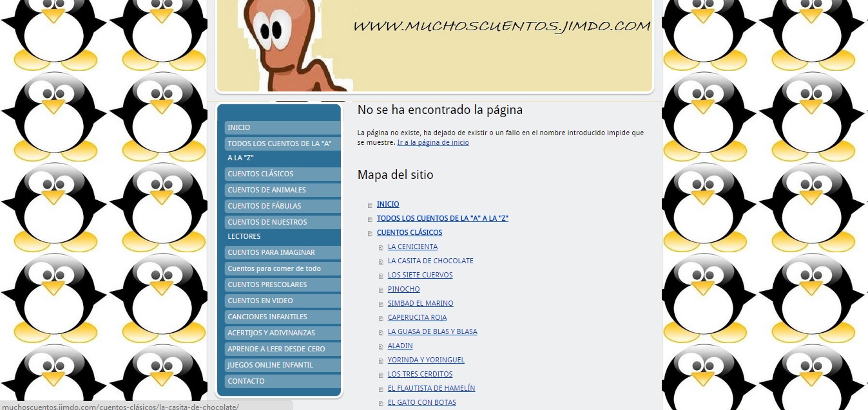Image resolution: width=868 pixels, height=410 pixels.
Task: Click the page icon beside sitemap INICIO
Action: (x=370, y=205)
